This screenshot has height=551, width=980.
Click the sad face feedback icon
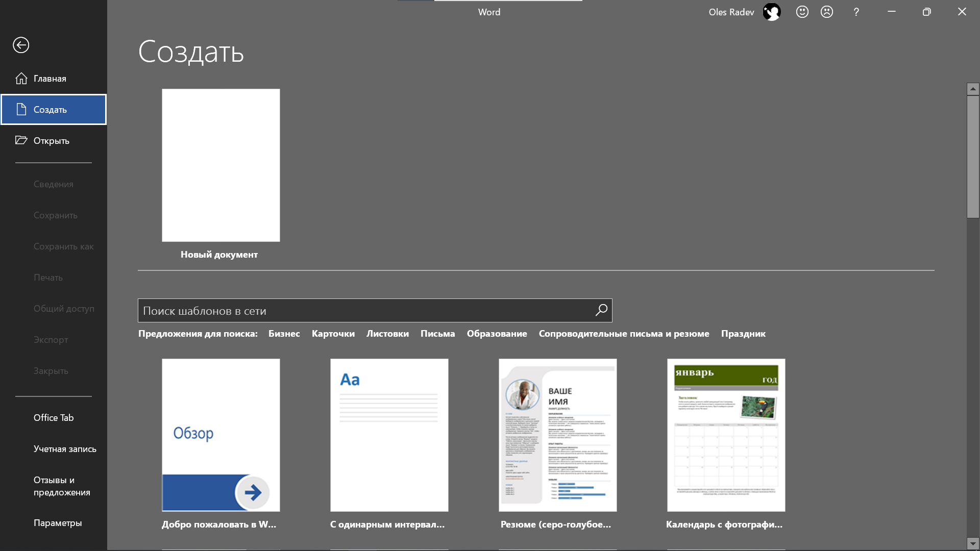[827, 12]
